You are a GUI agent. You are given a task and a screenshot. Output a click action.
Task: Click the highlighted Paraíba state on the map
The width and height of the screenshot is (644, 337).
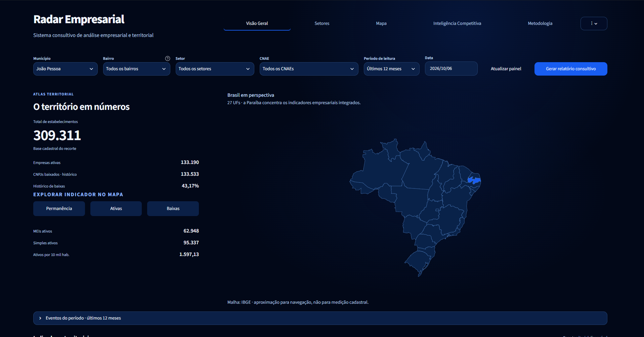tap(474, 180)
